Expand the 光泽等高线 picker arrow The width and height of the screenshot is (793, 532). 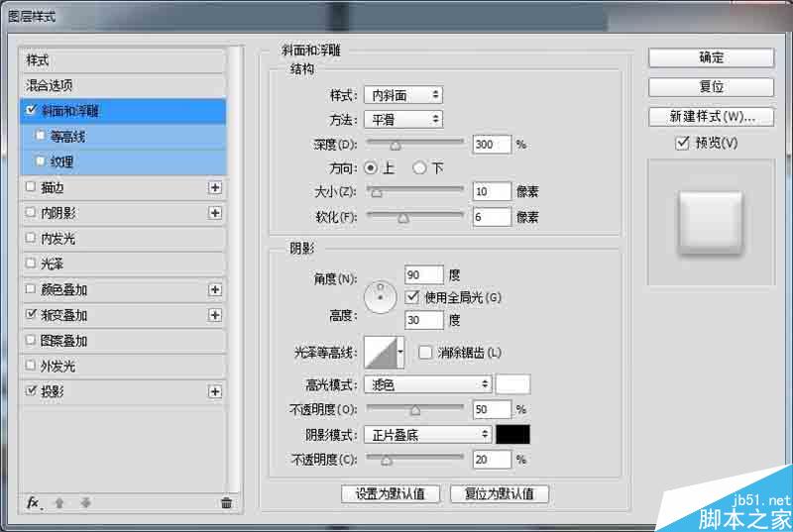pyautogui.click(x=400, y=352)
